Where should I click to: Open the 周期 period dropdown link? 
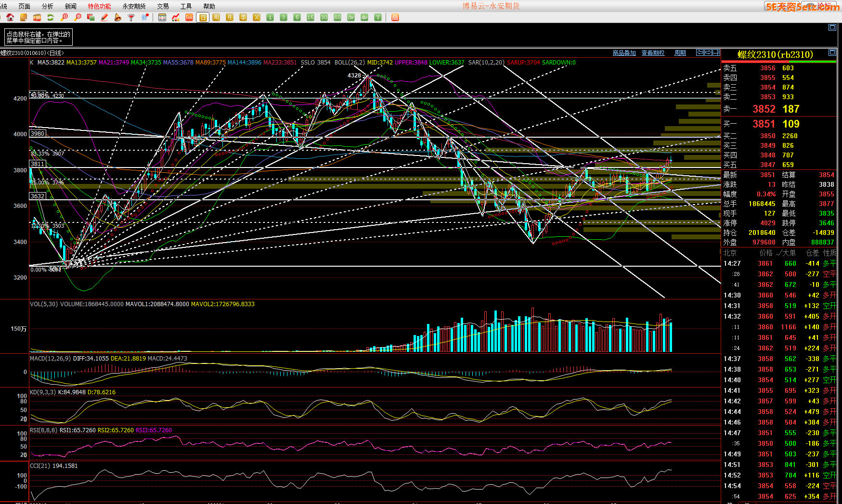[680, 53]
